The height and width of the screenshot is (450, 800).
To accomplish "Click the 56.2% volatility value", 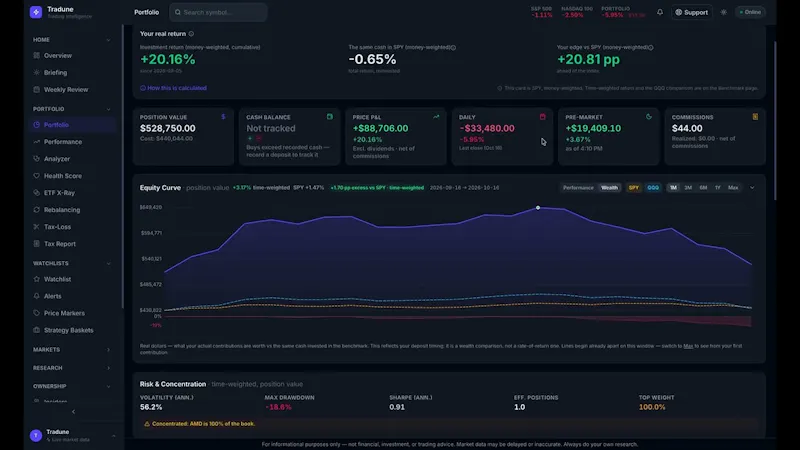I will point(151,407).
